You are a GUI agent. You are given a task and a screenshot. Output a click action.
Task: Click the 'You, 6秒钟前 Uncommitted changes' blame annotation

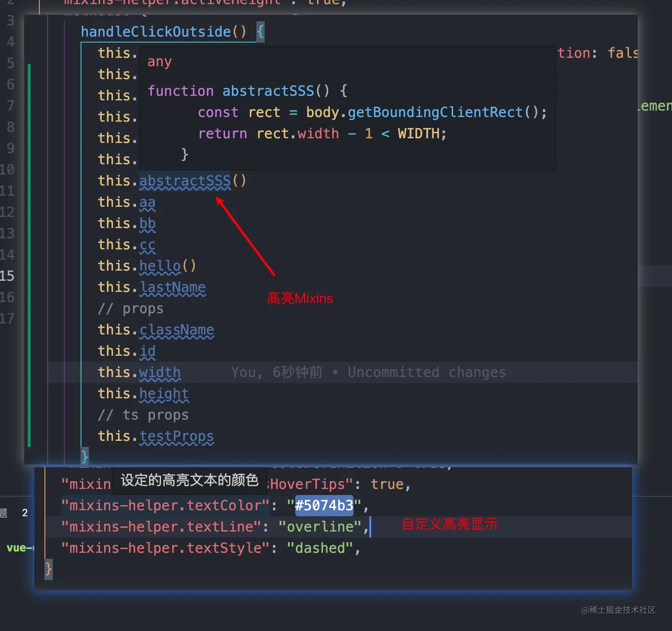(x=368, y=372)
